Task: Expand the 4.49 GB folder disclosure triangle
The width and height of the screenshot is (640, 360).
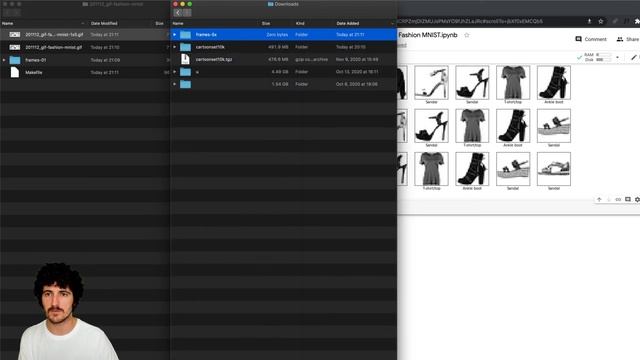Action: [175, 72]
